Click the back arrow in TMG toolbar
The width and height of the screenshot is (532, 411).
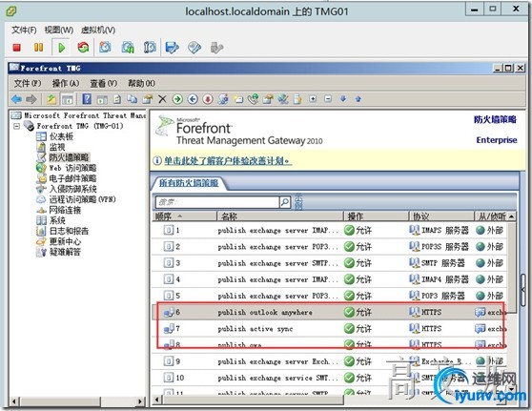tap(16, 99)
